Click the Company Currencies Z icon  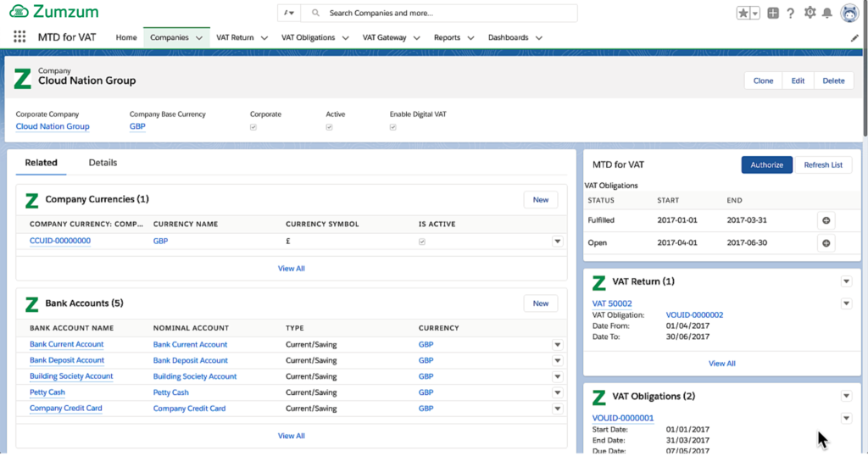pos(32,200)
